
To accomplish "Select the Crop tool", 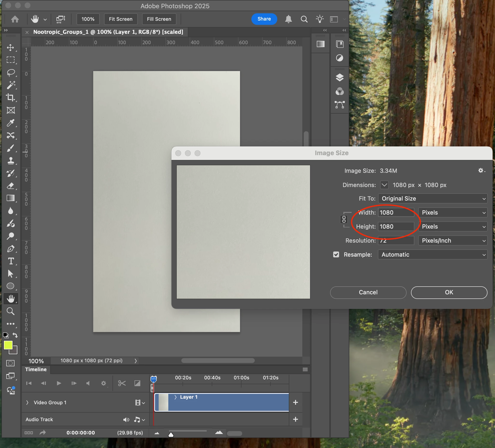I will coord(10,98).
